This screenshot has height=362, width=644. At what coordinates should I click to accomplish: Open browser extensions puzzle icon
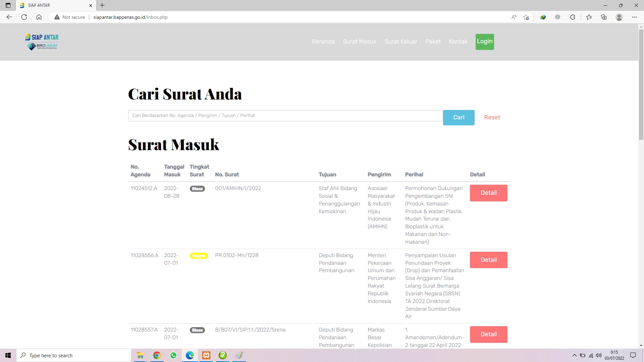point(573,17)
